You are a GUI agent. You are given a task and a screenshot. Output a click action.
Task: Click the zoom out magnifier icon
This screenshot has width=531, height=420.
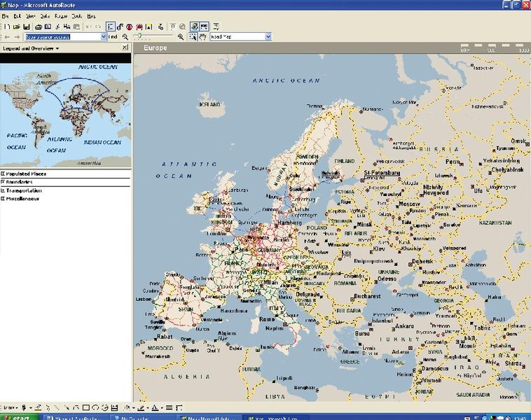(x=125, y=37)
